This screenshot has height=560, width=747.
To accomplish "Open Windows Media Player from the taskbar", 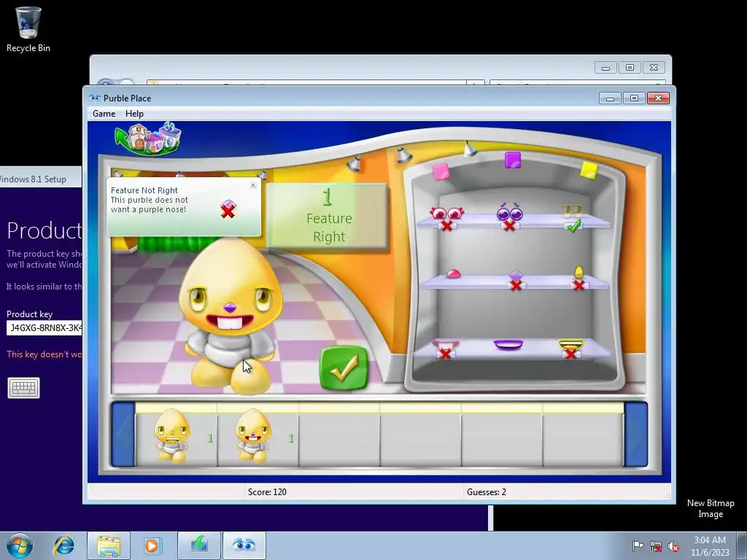I will click(x=153, y=545).
